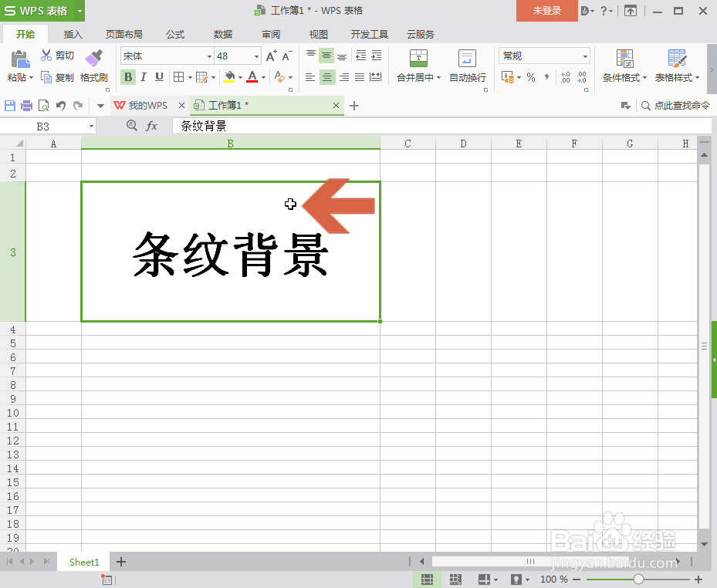Switch to page break preview in status bar
This screenshot has width=717, height=588.
pyautogui.click(x=455, y=579)
